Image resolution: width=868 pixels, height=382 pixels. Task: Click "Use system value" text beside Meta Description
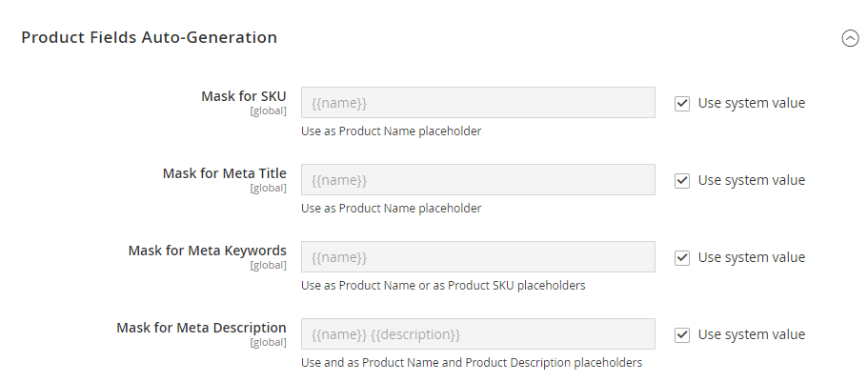(751, 334)
